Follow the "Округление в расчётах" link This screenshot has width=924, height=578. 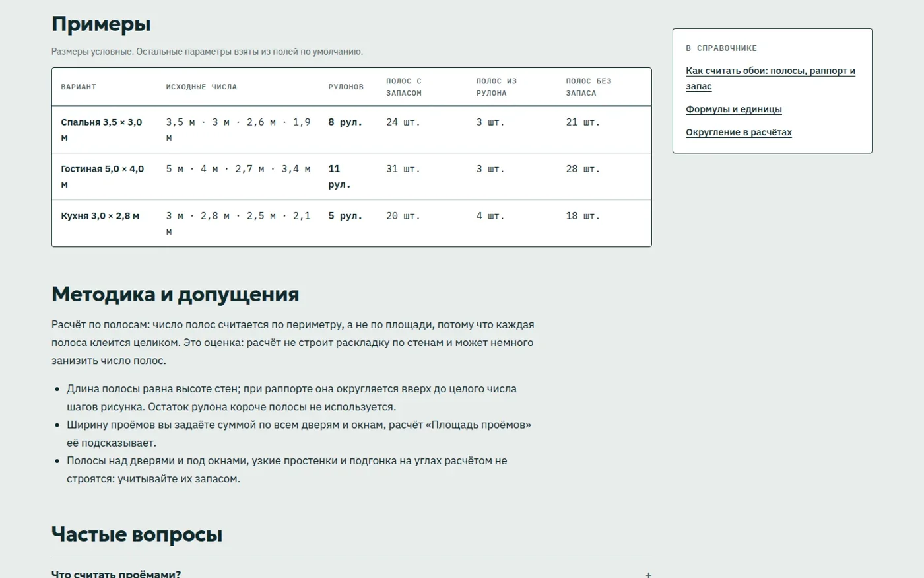click(x=739, y=133)
